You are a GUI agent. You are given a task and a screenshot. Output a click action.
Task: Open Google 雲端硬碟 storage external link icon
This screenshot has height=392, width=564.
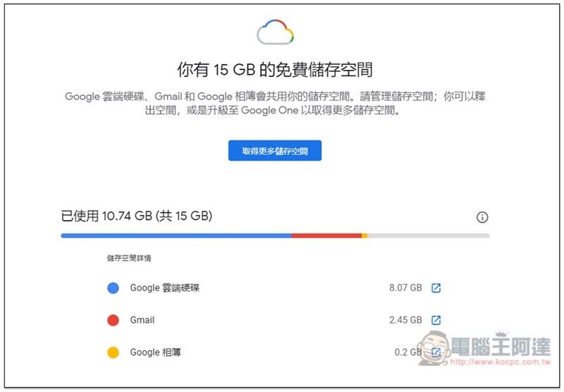(436, 288)
